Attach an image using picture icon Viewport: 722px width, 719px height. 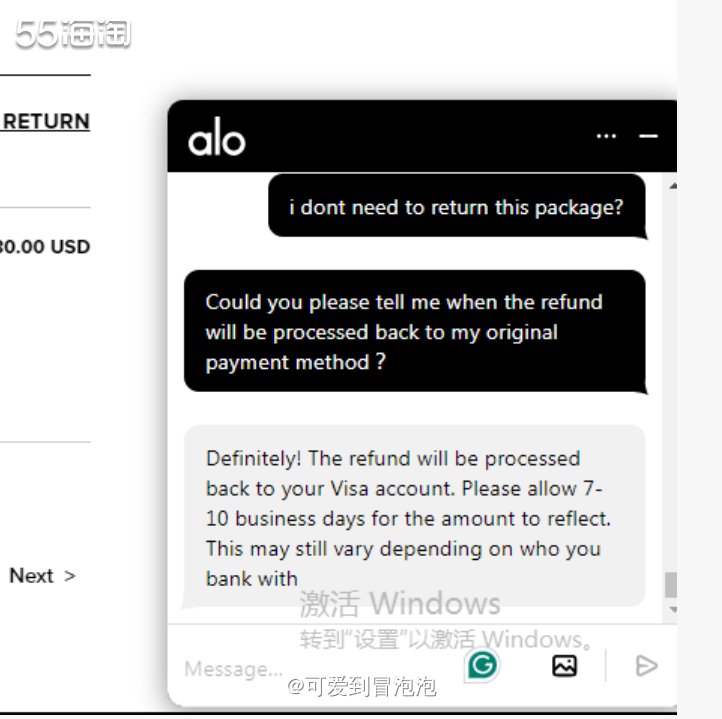564,666
